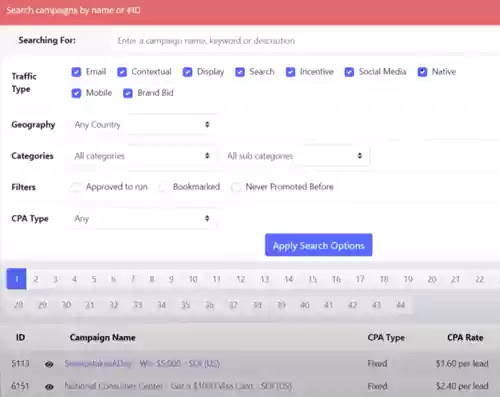Toggle the Search traffic type checkbox
Screen dimensions: 500x397
point(240,72)
